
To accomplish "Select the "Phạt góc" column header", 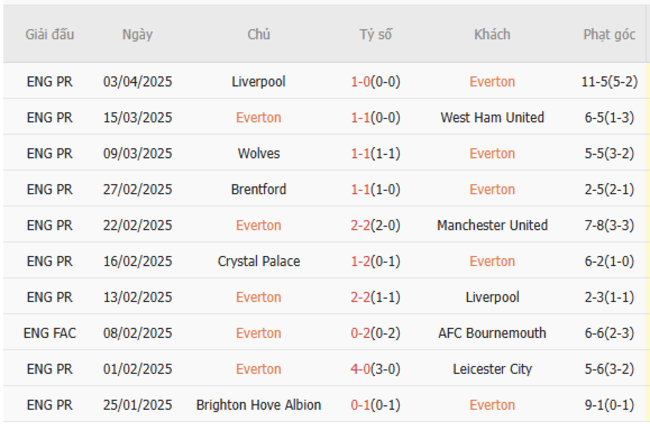I will tap(609, 35).
